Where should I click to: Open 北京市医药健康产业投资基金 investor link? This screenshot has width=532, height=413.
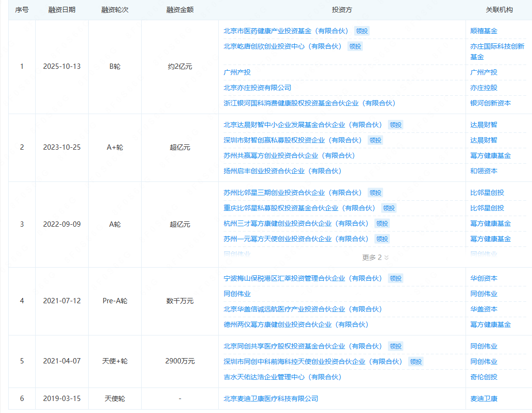pos(285,31)
